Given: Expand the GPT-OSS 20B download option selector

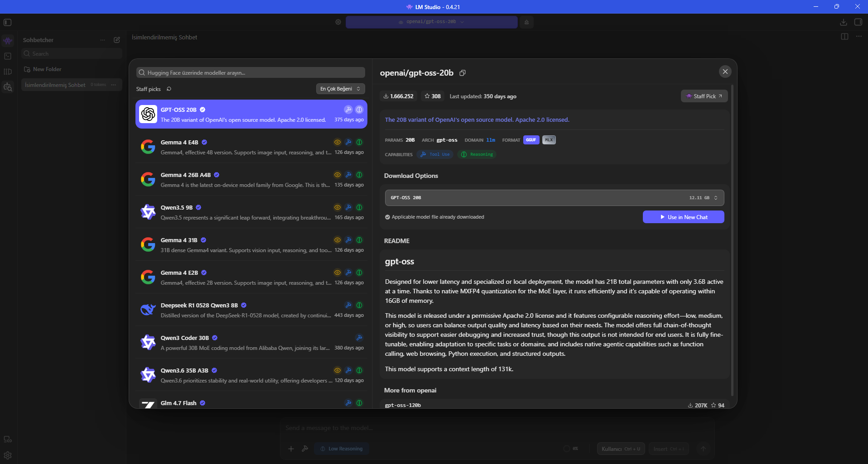Looking at the screenshot, I should tap(555, 198).
